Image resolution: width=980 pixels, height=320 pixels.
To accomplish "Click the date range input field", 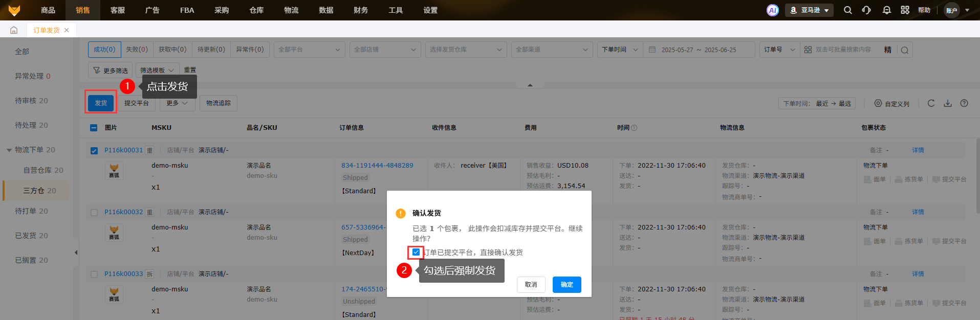I will [x=699, y=50].
